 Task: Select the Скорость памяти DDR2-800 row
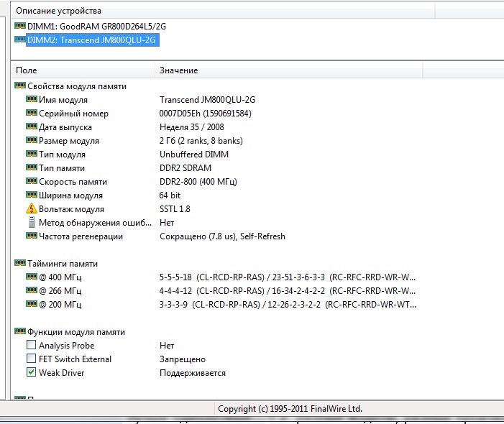click(73, 182)
